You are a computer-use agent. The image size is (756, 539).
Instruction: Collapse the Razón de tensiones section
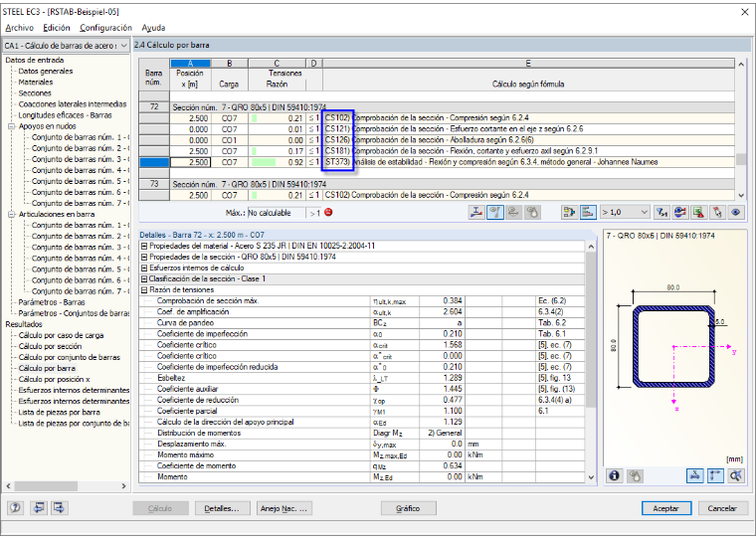[x=143, y=290]
